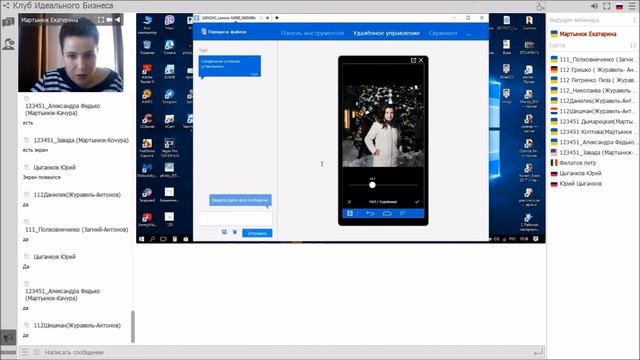640x360 pixels.
Task: Enter fullscreen mode via top bar icon
Action: [x=607, y=6]
